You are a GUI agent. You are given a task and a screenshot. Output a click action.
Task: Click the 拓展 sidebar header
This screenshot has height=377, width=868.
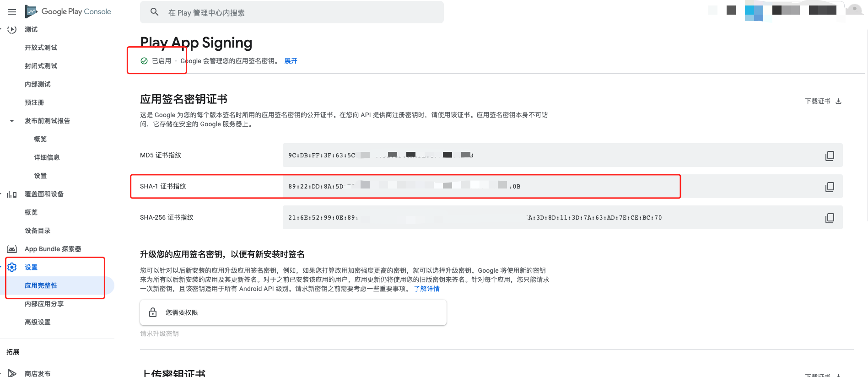tap(13, 352)
